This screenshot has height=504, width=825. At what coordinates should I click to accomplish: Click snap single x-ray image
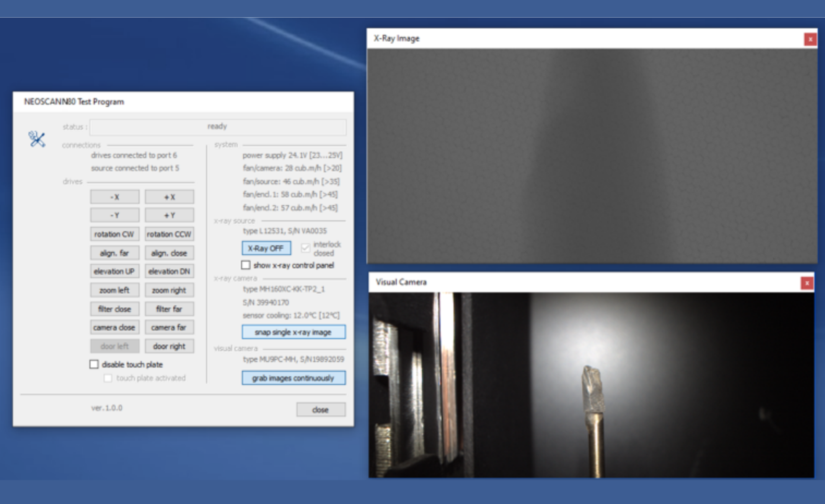pyautogui.click(x=293, y=332)
